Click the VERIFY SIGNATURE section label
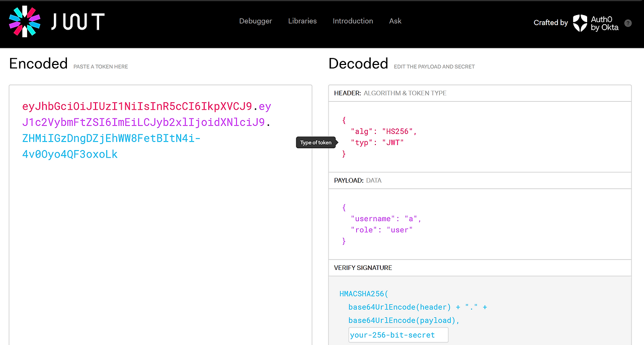This screenshot has height=345, width=644. [x=363, y=267]
